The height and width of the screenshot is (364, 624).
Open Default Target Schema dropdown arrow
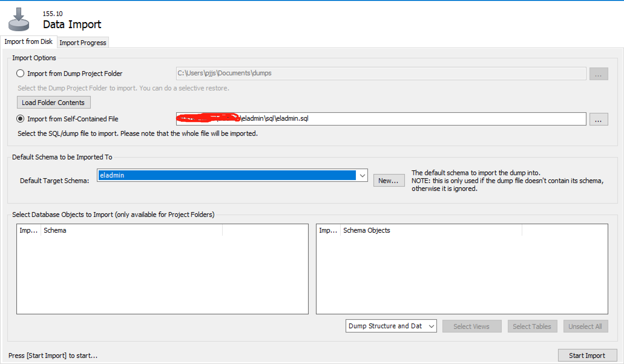click(x=362, y=175)
